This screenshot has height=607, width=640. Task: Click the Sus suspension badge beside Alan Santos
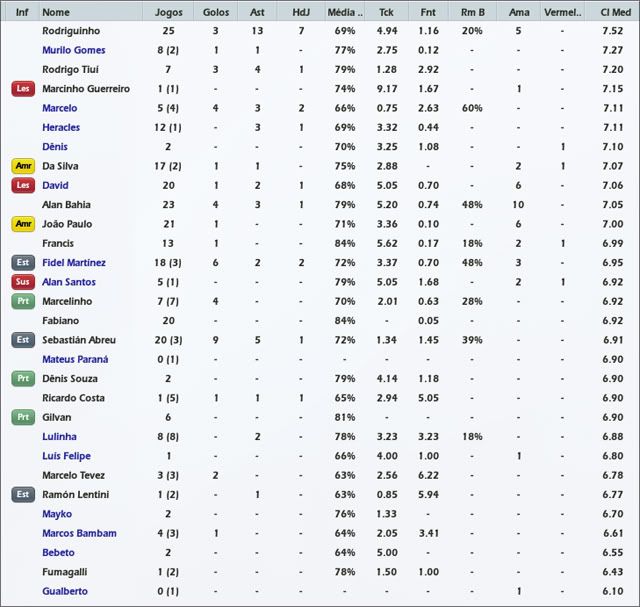pos(22,282)
